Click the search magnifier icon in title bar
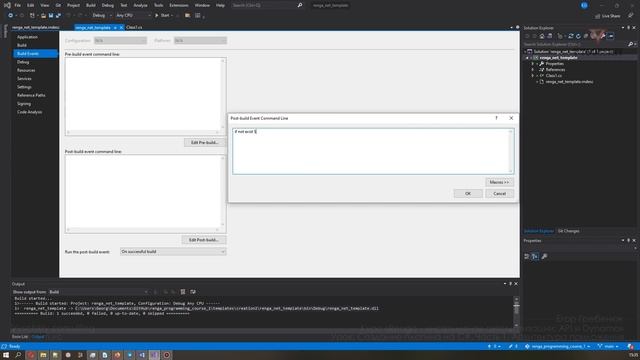This screenshot has height=360, width=640. (x=300, y=5)
